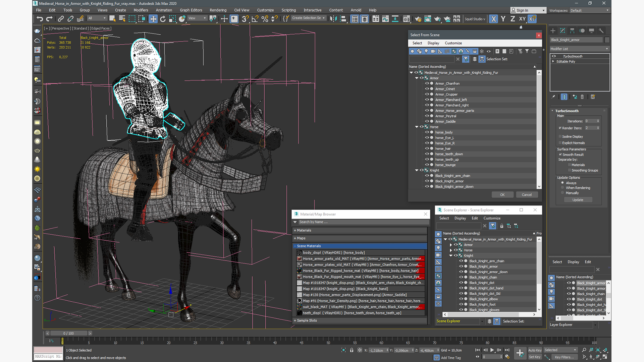
Task: Open Render Setup teapot icon
Action: (x=418, y=19)
